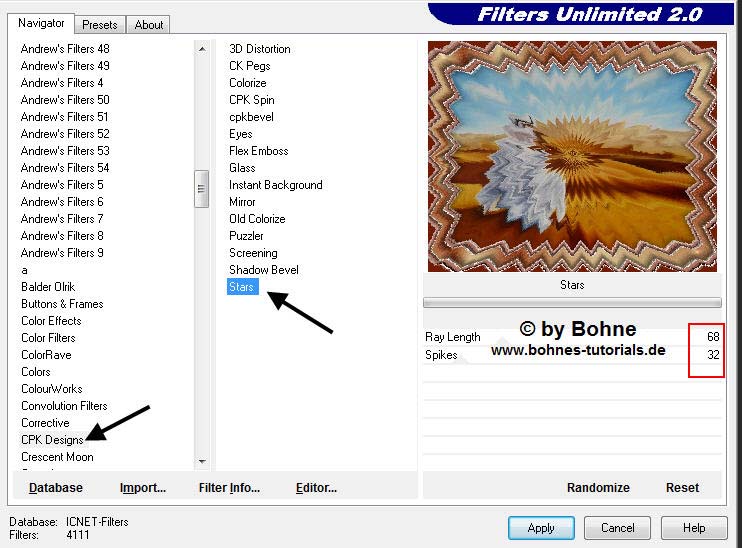Click the Apply button
The width and height of the screenshot is (742, 548).
[540, 527]
